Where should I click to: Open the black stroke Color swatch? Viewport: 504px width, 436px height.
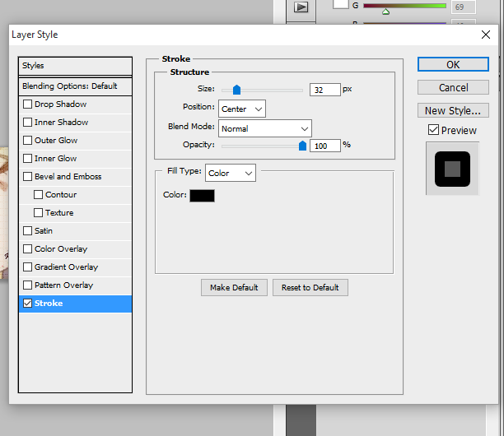pos(202,195)
